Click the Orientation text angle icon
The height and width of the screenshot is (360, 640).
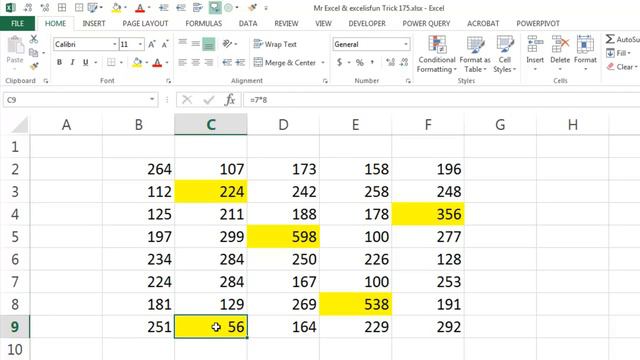(227, 44)
